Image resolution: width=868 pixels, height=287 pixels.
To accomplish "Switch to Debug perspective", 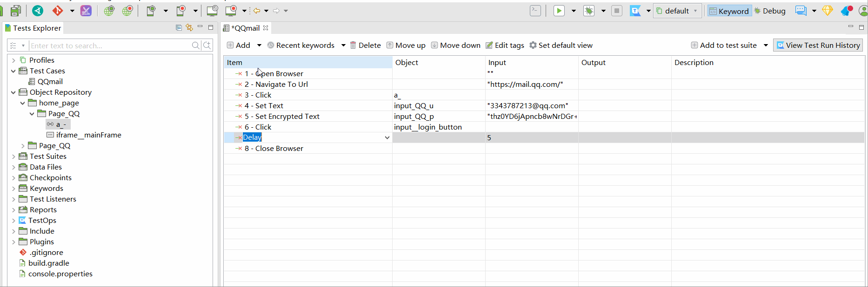I will point(770,11).
